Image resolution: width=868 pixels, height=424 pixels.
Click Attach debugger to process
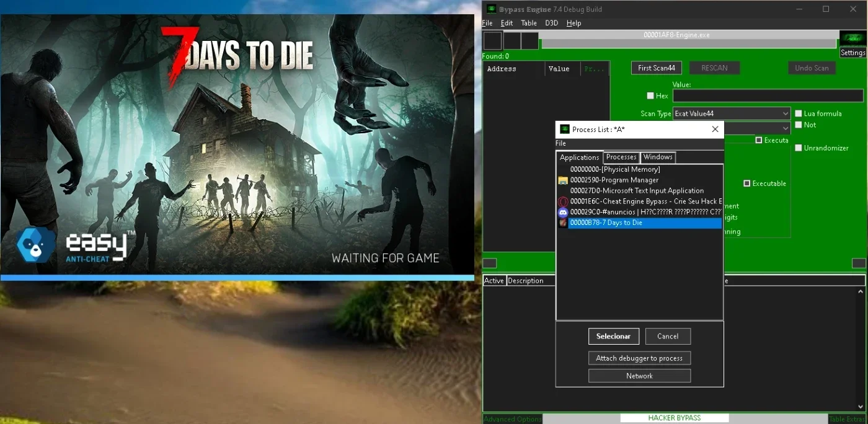639,358
